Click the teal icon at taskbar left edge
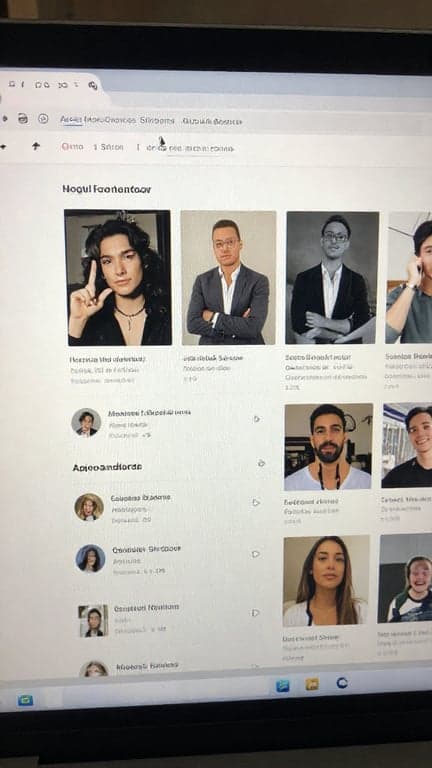Viewport: 432px width, 768px height. 25,700
